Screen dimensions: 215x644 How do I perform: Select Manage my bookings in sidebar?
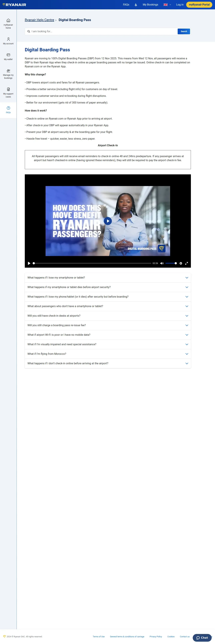click(x=8, y=74)
